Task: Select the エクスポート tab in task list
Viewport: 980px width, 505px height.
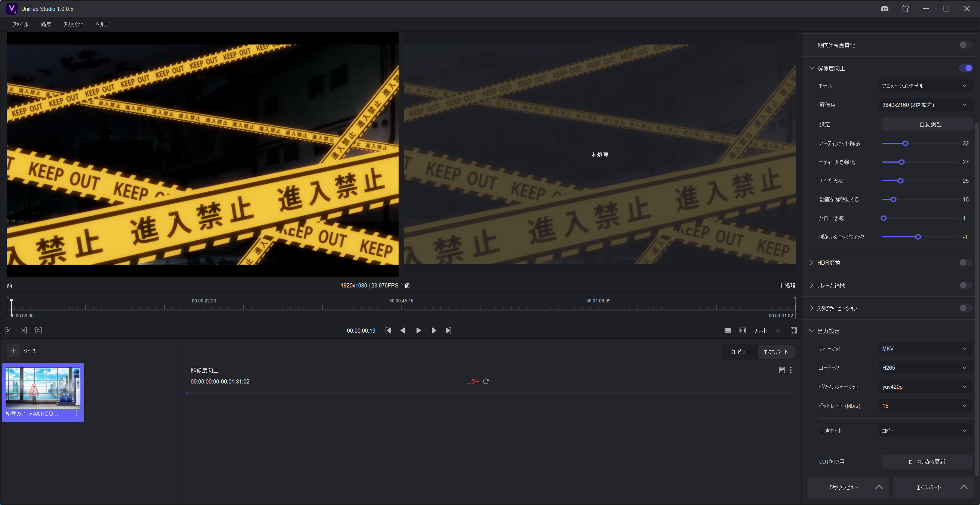Action: coord(776,352)
